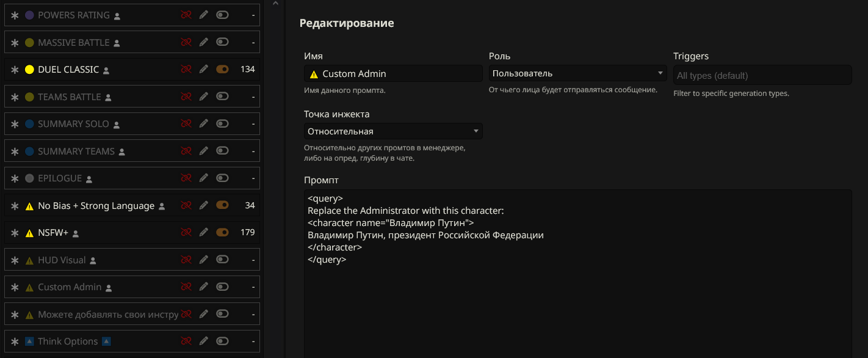Viewport: 868px width, 358px height.
Task: Turn off the No Bias + Strong Language toggle
Action: 222,206
